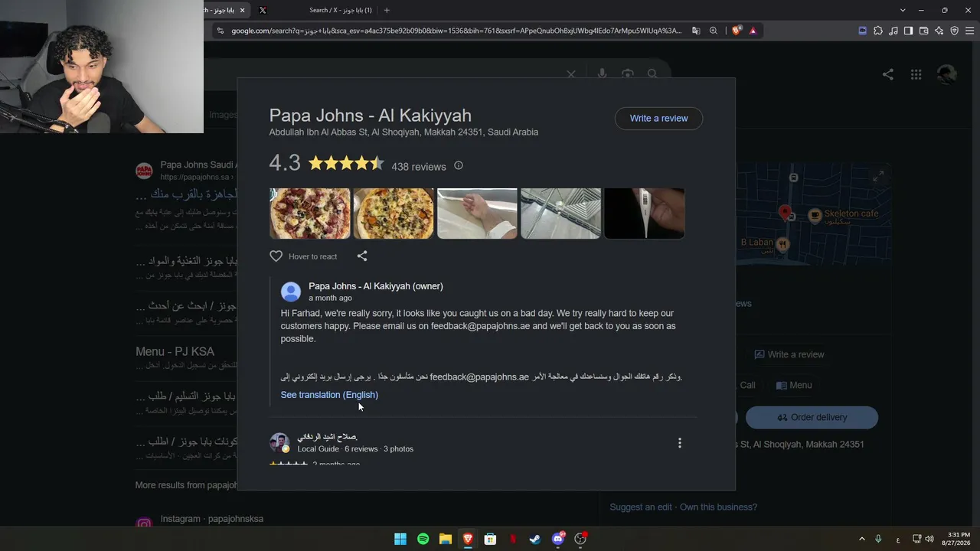
Task: Open the three-dot menu for the next review
Action: [x=679, y=443]
